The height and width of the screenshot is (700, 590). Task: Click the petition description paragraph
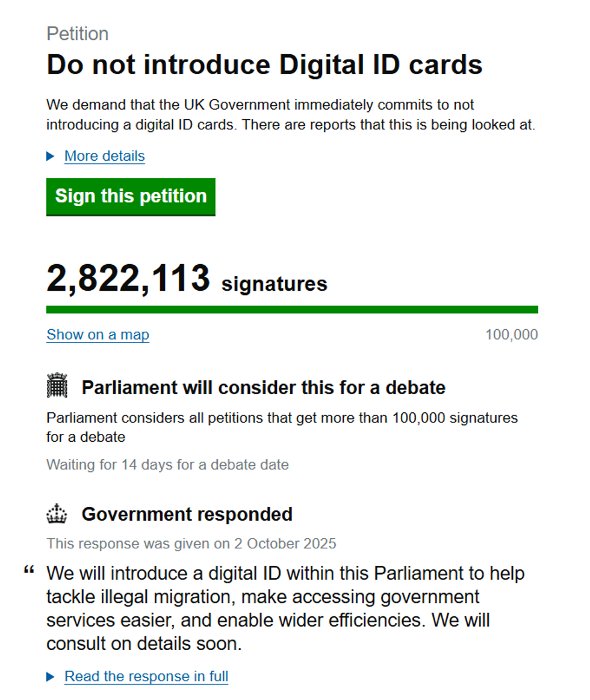pos(290,115)
